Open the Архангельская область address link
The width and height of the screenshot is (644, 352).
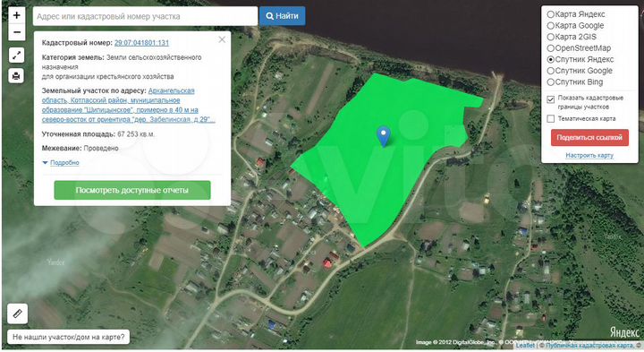[x=128, y=105]
